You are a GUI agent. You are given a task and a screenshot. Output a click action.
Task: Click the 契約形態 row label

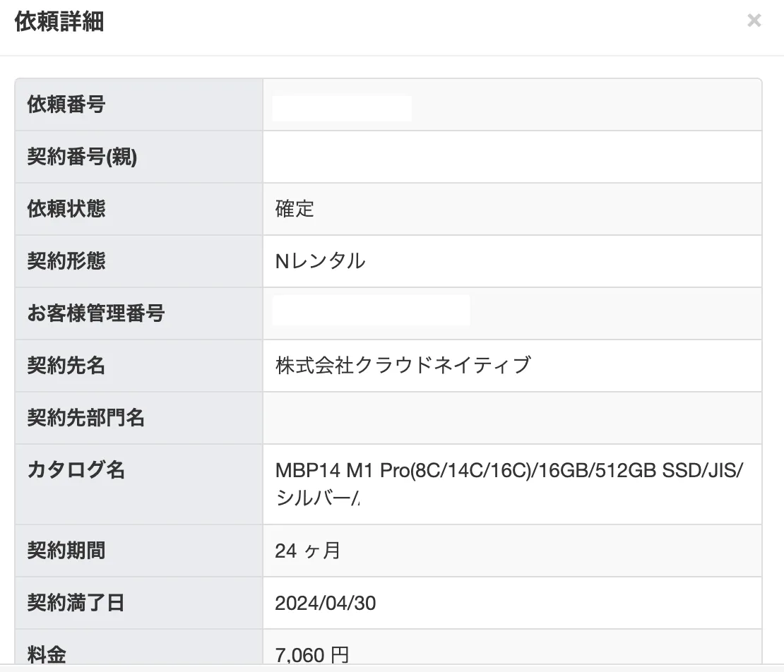66,261
